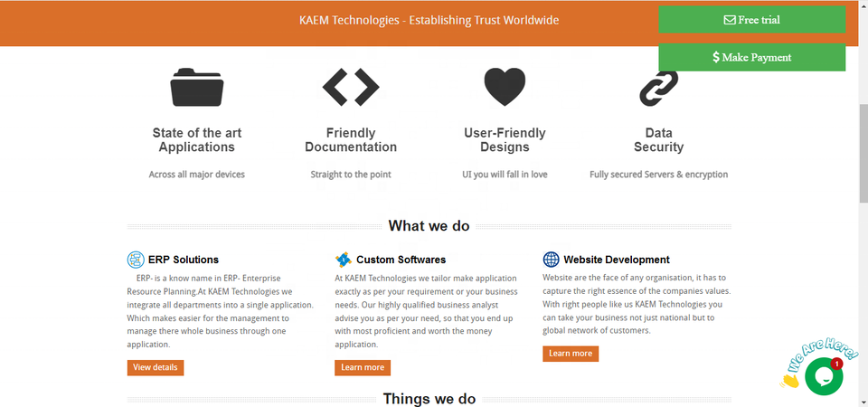Viewport: 868px width, 407px height.
Task: Click the Website Development globe icon
Action: pos(551,260)
